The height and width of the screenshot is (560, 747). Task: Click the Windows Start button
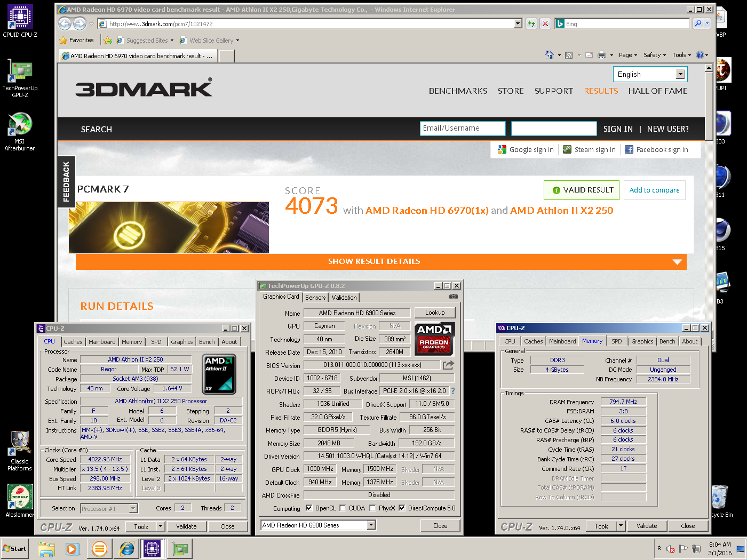[14, 549]
